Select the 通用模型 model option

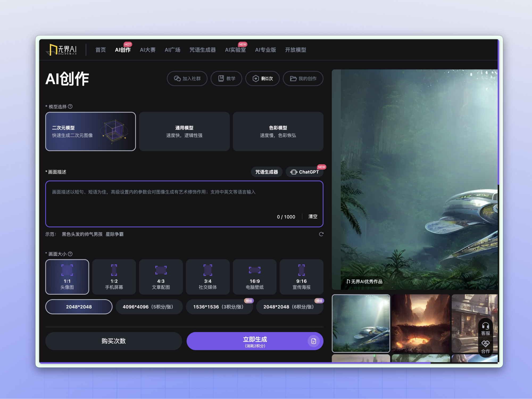tap(184, 131)
